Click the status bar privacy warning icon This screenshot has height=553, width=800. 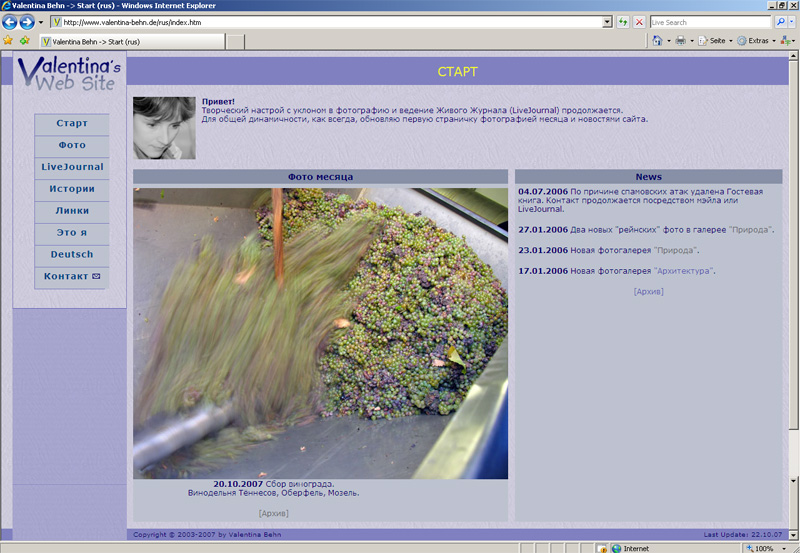click(602, 548)
